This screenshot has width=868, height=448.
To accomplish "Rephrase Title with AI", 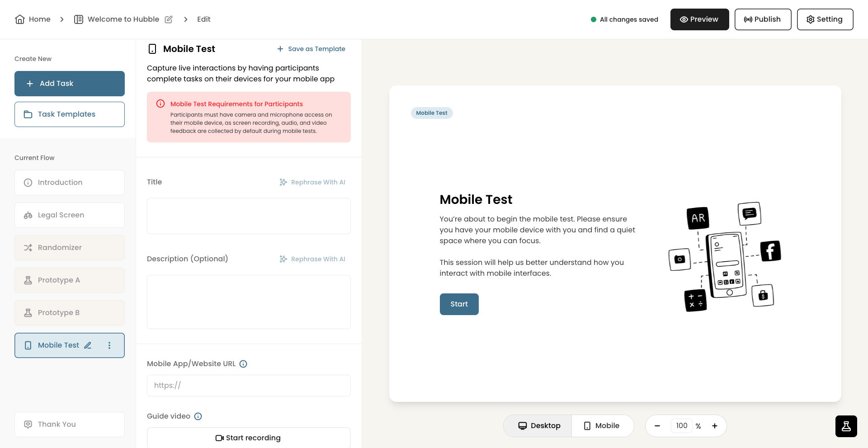I will pyautogui.click(x=312, y=182).
